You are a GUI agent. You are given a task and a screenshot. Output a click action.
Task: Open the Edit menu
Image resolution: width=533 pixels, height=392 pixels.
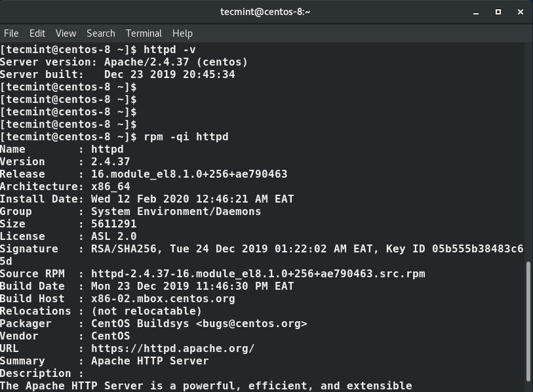37,33
